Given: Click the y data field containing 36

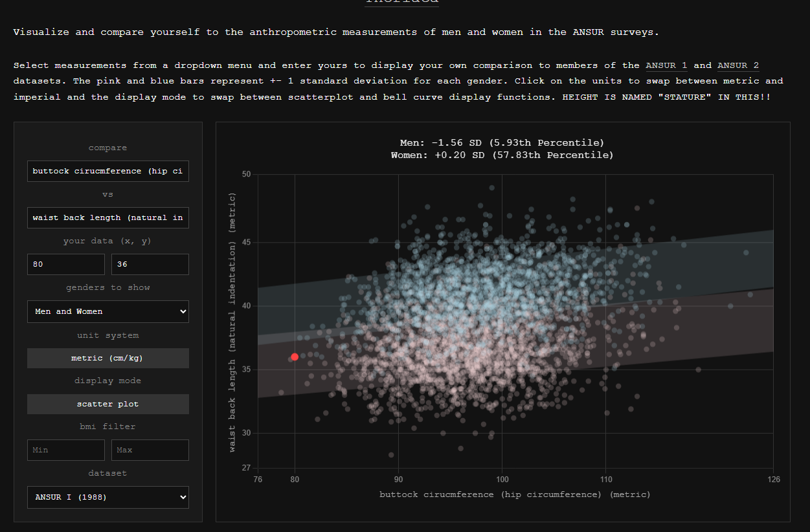Looking at the screenshot, I should pyautogui.click(x=150, y=264).
